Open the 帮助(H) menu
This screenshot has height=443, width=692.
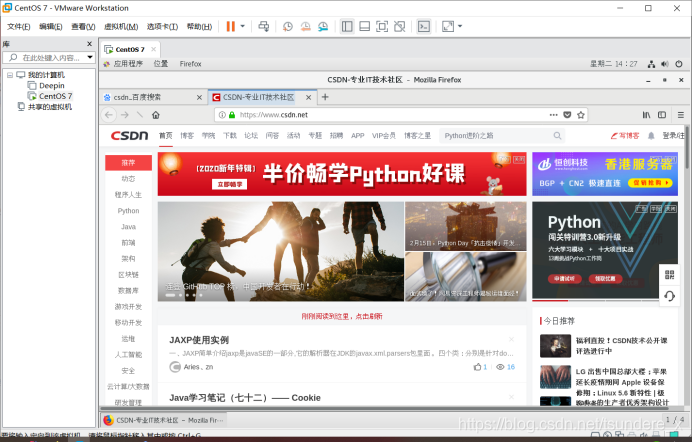199,27
